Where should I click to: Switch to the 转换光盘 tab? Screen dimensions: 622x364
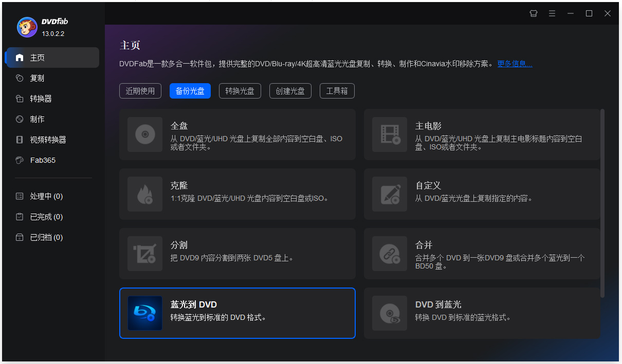coord(240,91)
